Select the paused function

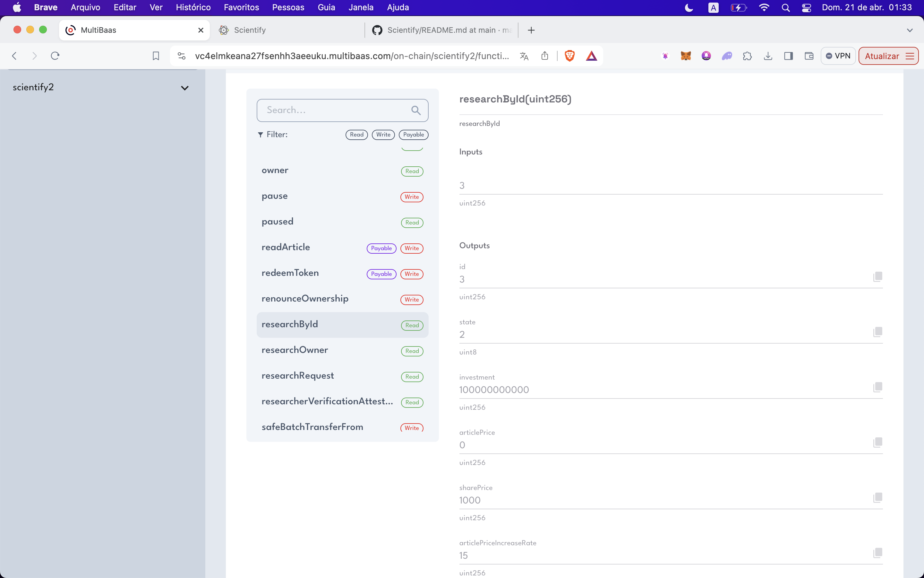(x=343, y=222)
